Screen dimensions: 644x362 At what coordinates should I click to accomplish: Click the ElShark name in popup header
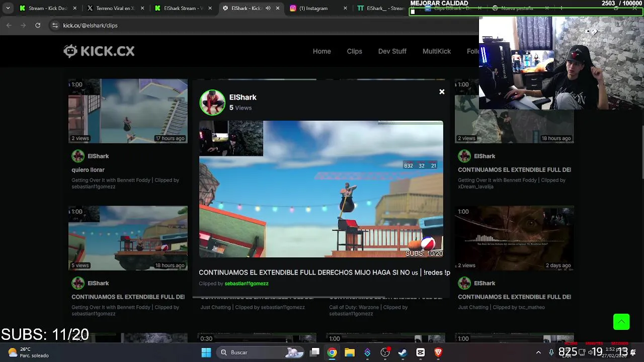(x=243, y=97)
